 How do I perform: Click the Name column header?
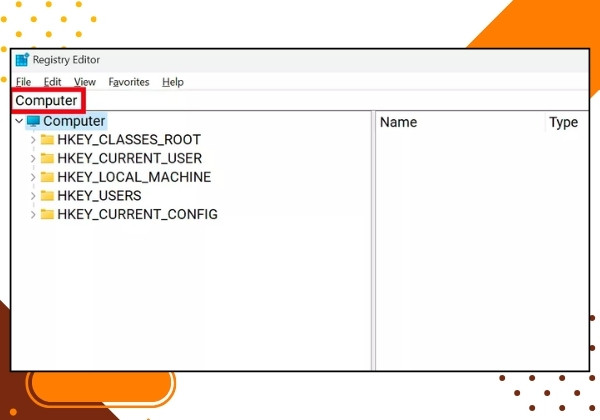coord(460,122)
